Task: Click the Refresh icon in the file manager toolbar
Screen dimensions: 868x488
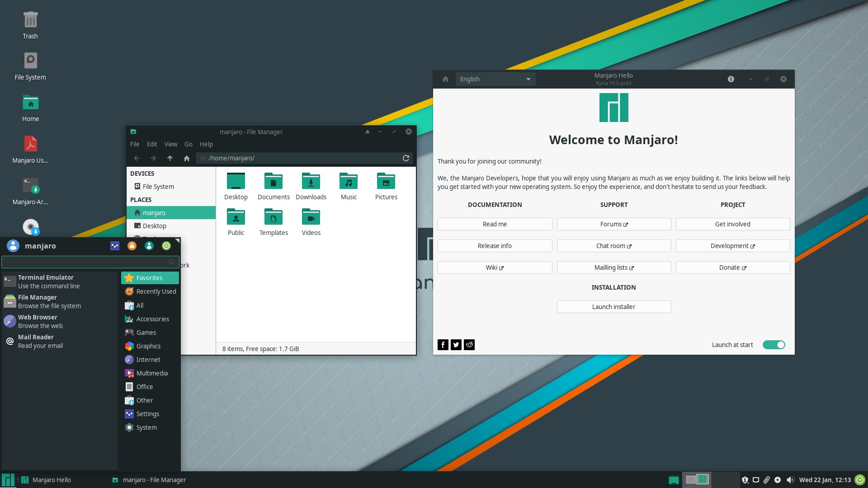Action: [x=406, y=158]
